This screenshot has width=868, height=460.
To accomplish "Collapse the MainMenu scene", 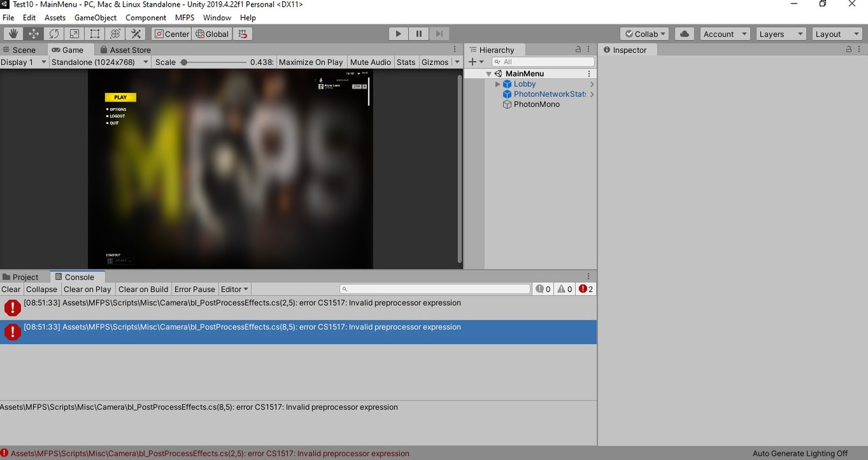I will click(x=489, y=74).
